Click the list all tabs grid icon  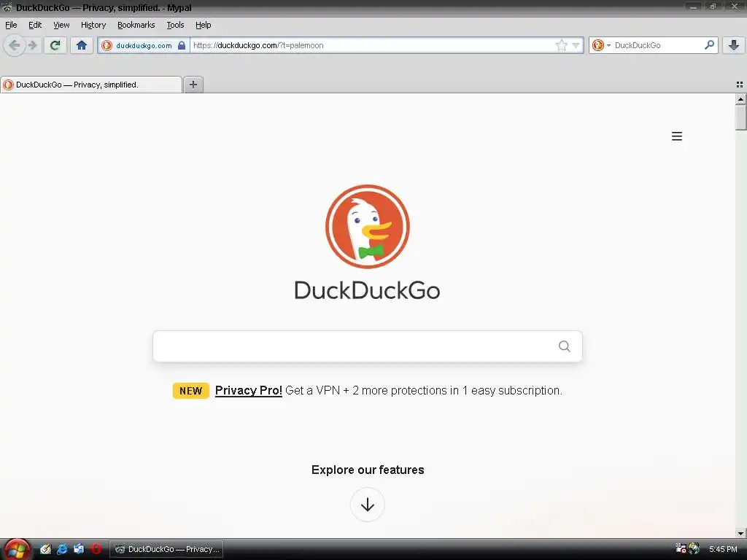click(740, 85)
